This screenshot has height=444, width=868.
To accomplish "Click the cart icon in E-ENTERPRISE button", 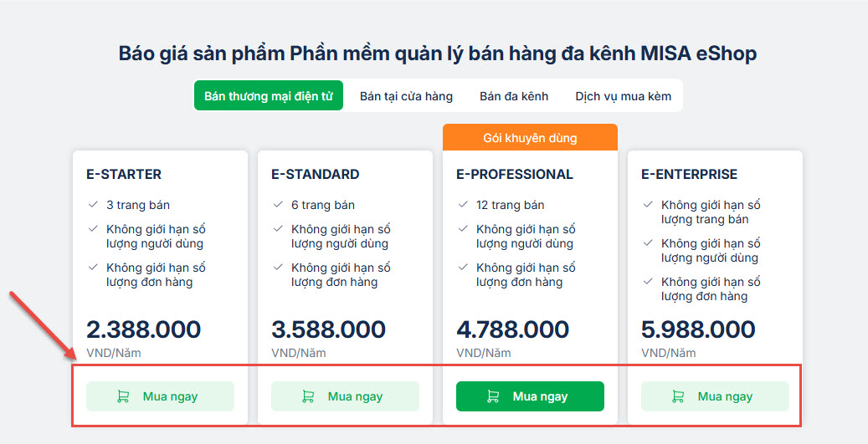I will click(678, 397).
